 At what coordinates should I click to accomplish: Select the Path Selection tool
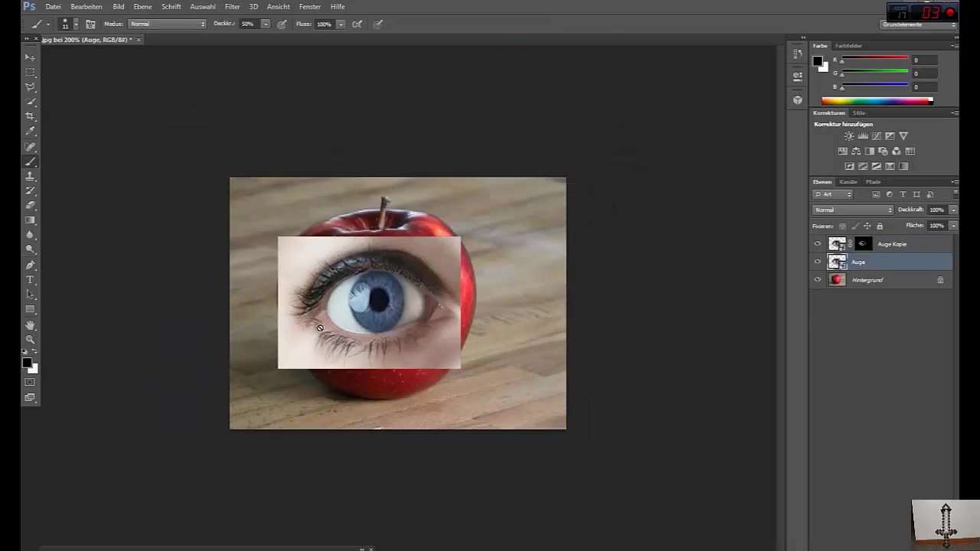point(31,295)
